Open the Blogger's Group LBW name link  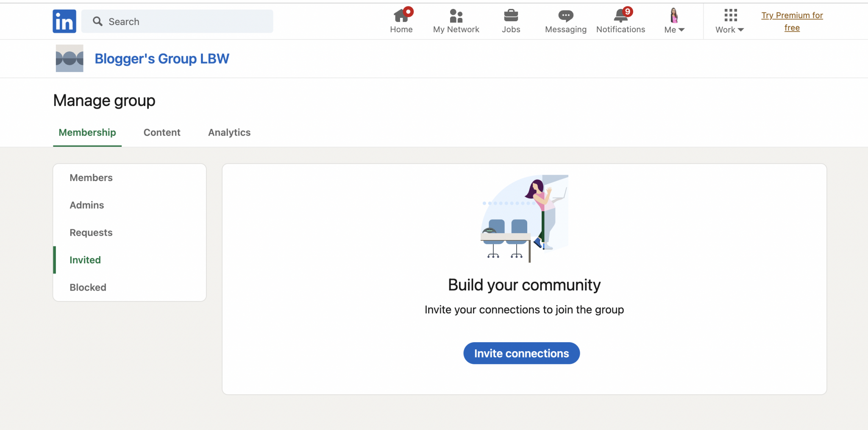pos(162,59)
